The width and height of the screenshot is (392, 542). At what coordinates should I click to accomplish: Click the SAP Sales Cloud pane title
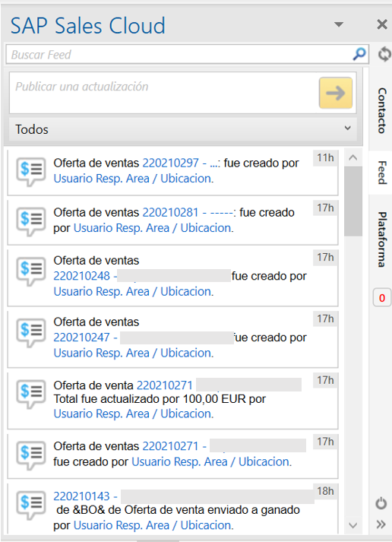tap(87, 26)
